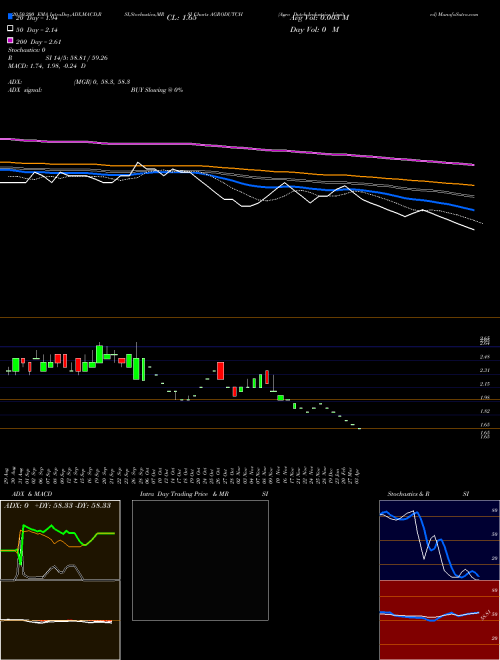
Task: Click the 'Intra Day Trading Price & MR' panel title
Action: coord(184,494)
